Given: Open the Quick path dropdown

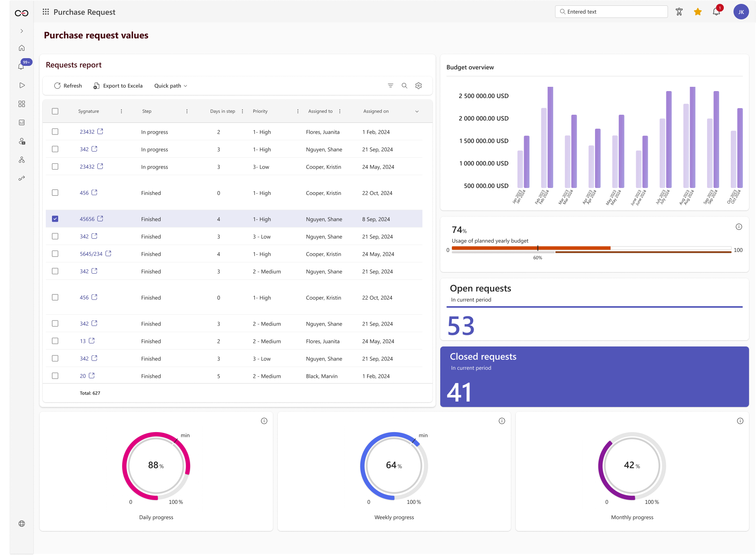Looking at the screenshot, I should pos(171,86).
